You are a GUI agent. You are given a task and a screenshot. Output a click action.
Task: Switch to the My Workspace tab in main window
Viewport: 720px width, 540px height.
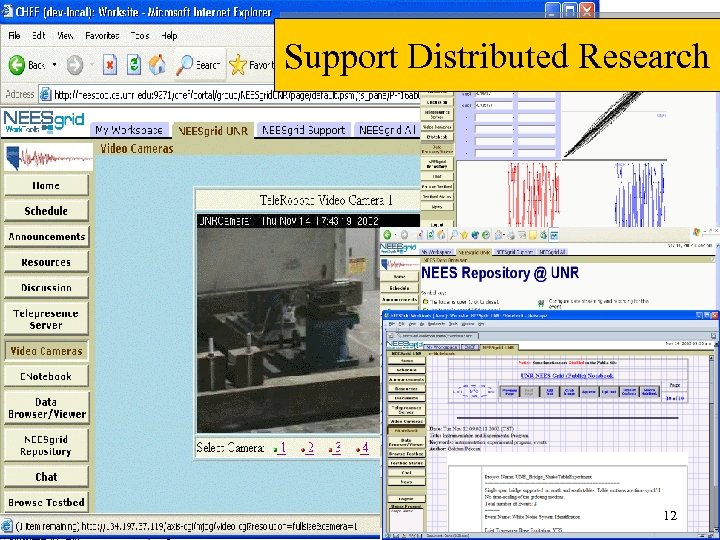[129, 130]
